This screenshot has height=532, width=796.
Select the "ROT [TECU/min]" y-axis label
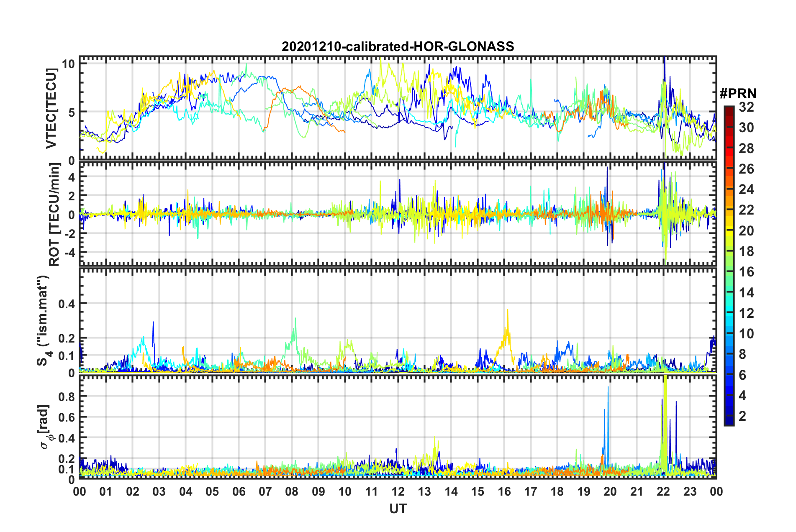[x=54, y=215]
